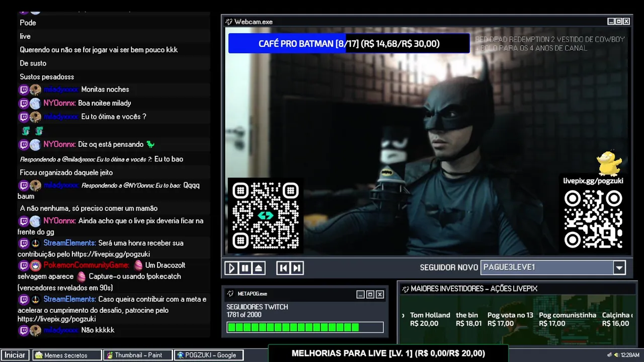Click StreamElements name in "Será uma honra" message
Viewport: 644px width, 362px height.
(x=69, y=243)
